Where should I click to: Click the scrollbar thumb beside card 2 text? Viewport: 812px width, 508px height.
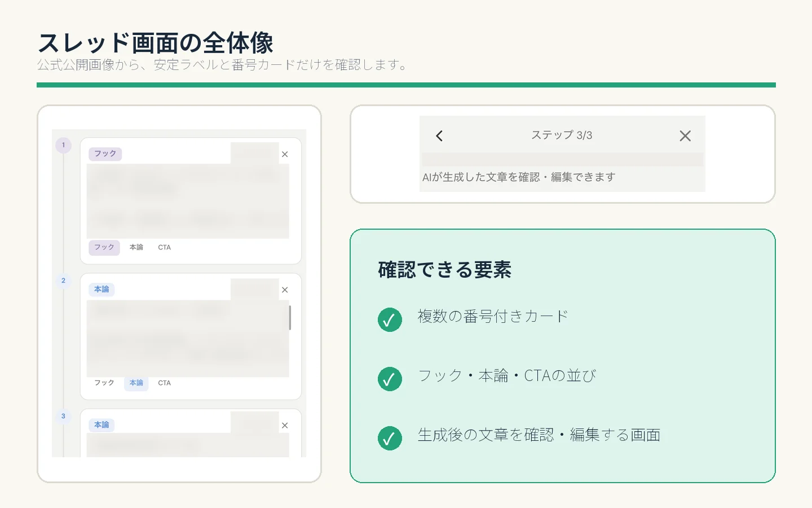[x=290, y=318]
